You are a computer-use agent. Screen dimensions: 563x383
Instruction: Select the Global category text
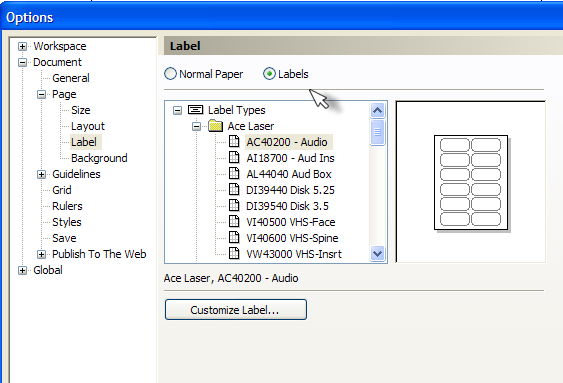pos(48,270)
